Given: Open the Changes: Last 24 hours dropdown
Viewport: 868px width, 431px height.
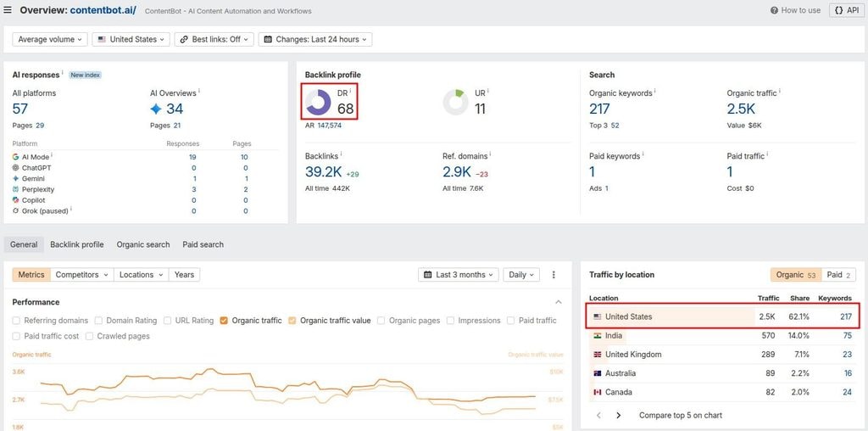Looking at the screenshot, I should pyautogui.click(x=315, y=39).
